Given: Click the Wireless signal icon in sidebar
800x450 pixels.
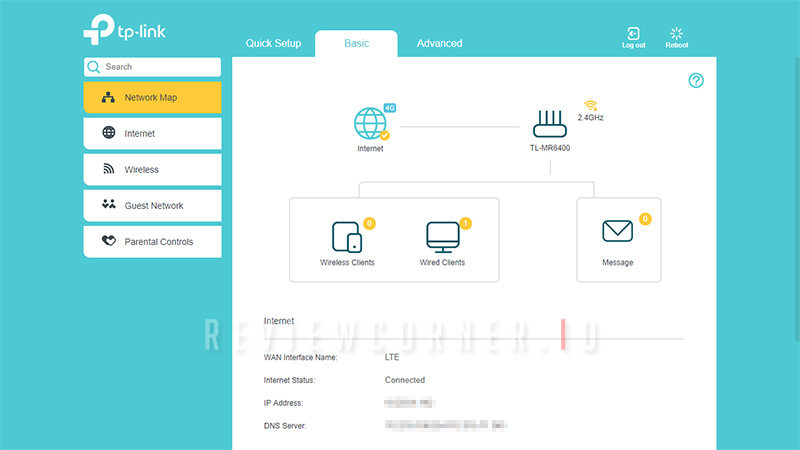Looking at the screenshot, I should pos(109,169).
